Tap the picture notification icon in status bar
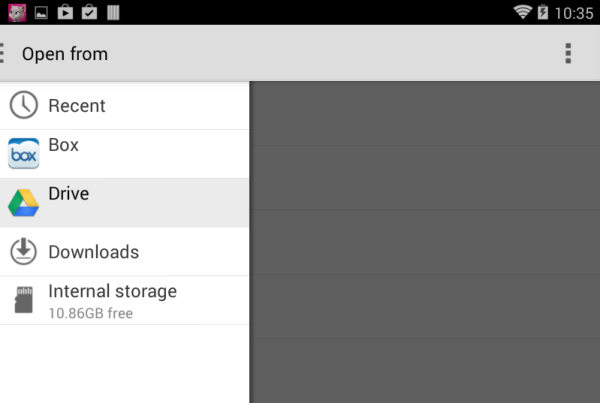600x403 pixels. (x=41, y=13)
